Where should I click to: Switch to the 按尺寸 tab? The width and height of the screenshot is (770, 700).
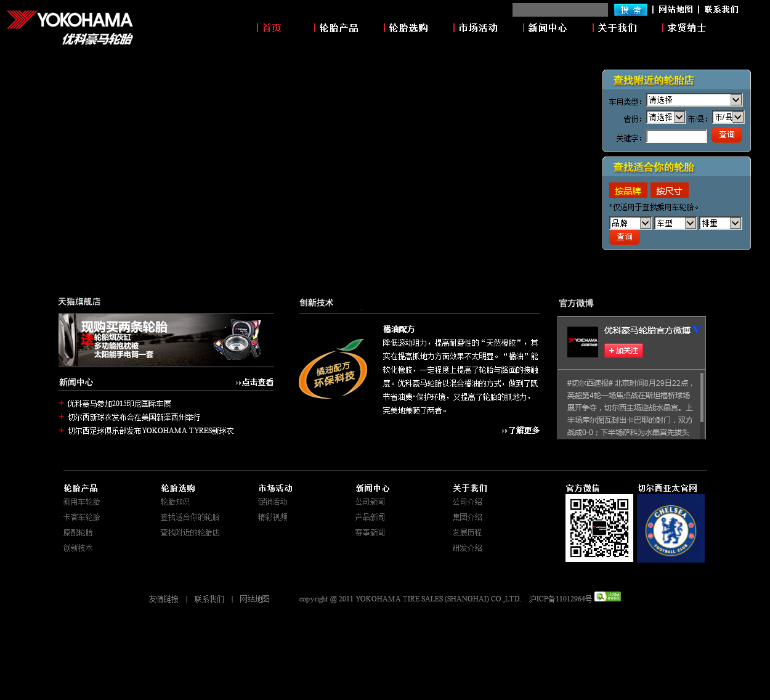tap(669, 190)
